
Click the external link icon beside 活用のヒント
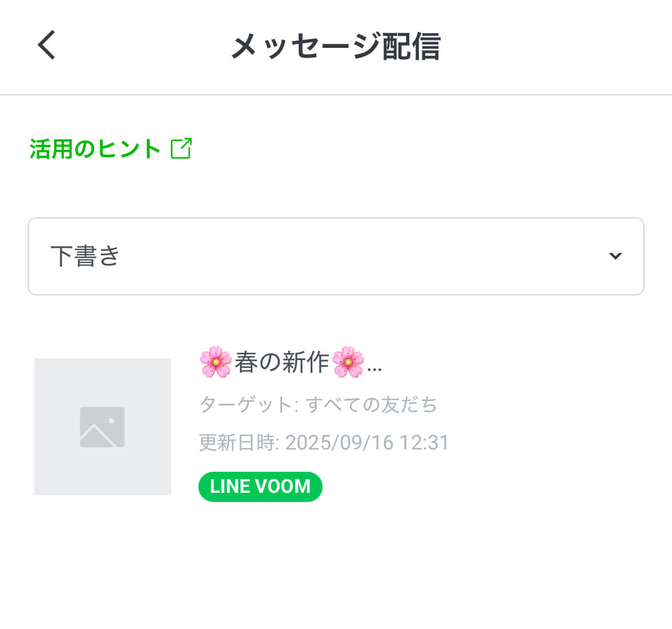click(181, 149)
